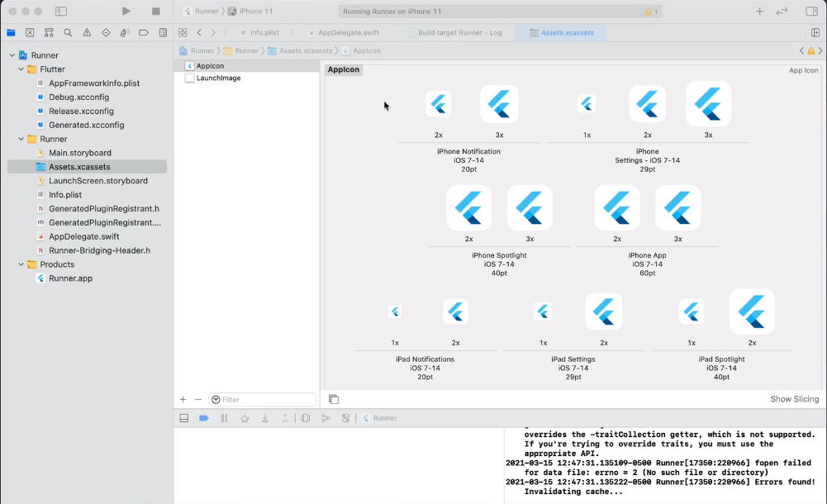The height and width of the screenshot is (504, 827).
Task: Select LaunchImage in the asset list
Action: 218,78
